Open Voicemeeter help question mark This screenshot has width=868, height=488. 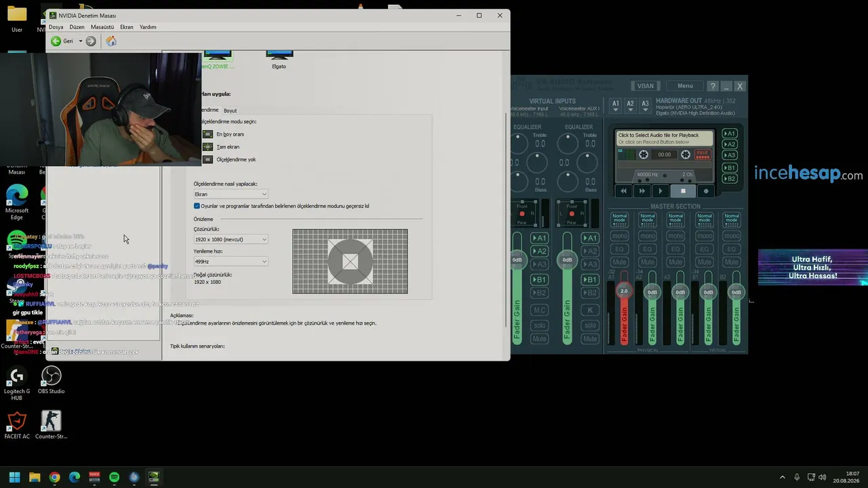coord(713,86)
